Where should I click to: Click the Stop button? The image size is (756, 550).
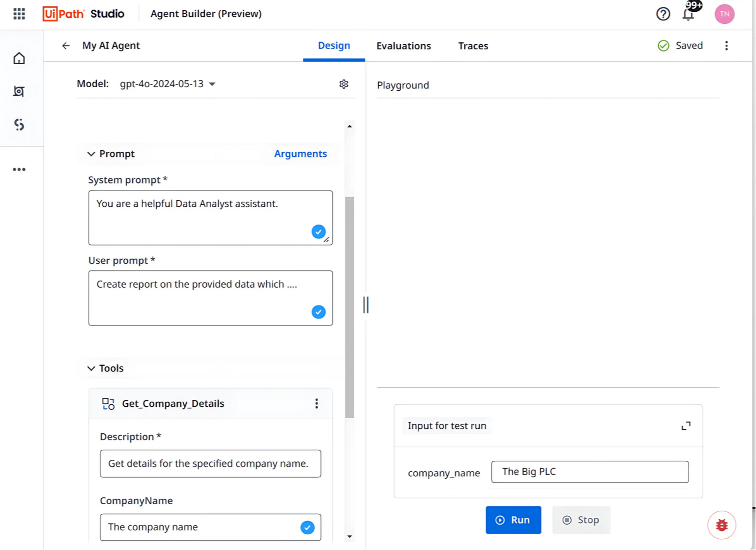tap(581, 520)
